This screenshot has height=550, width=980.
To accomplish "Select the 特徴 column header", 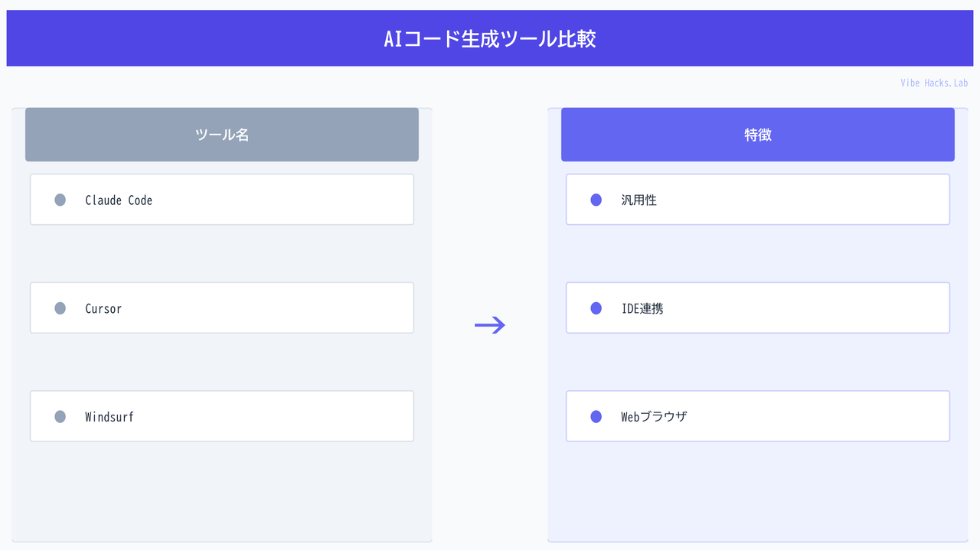I will pyautogui.click(x=758, y=135).
